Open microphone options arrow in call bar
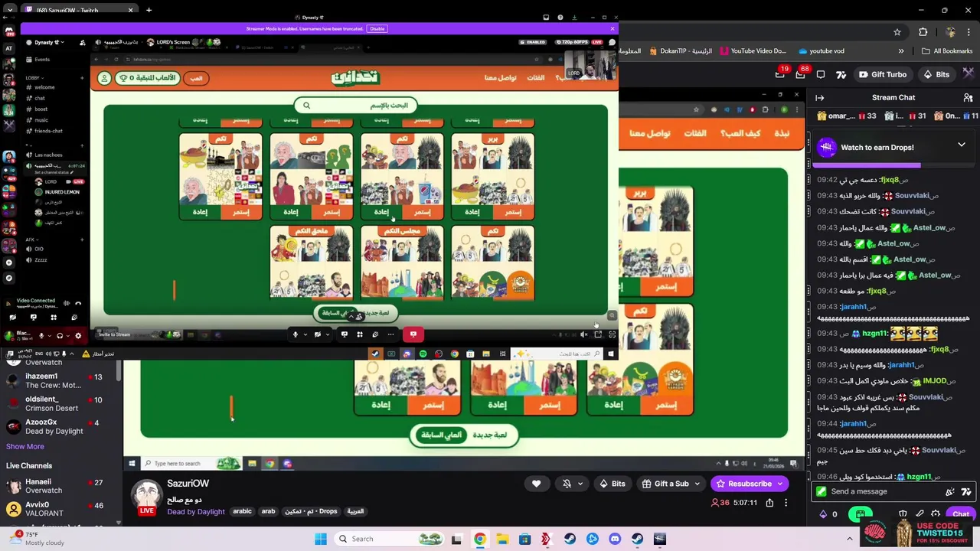 [305, 334]
